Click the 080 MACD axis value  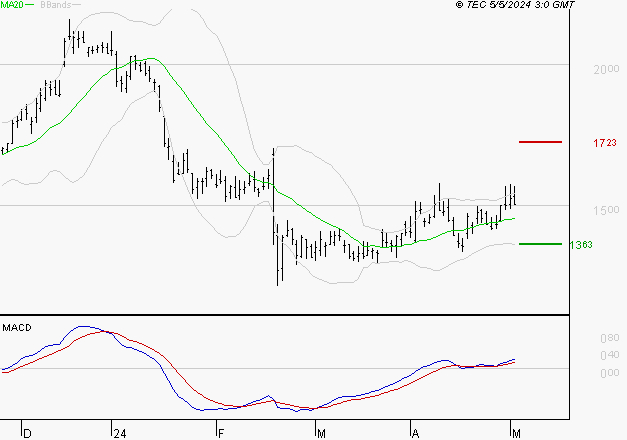tap(610, 338)
